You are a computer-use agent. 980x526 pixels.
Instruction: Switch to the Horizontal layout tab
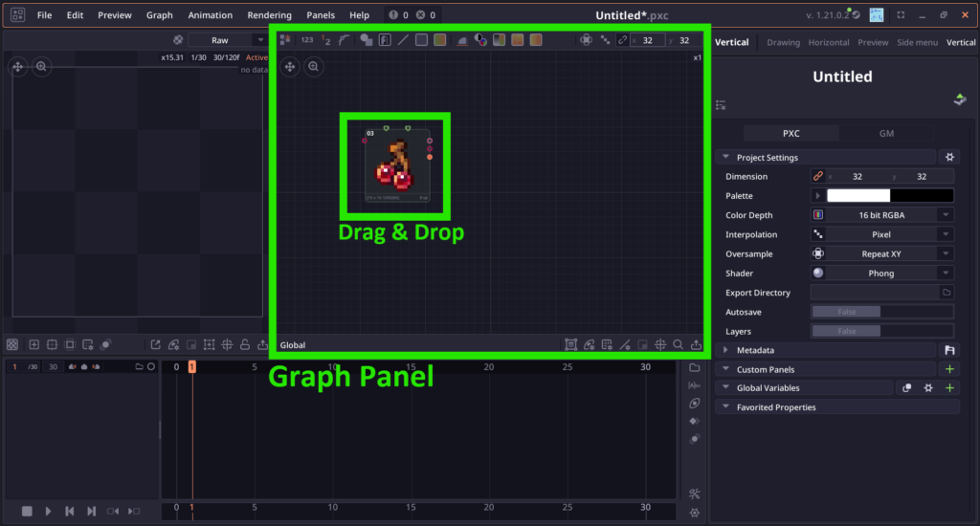click(x=829, y=42)
